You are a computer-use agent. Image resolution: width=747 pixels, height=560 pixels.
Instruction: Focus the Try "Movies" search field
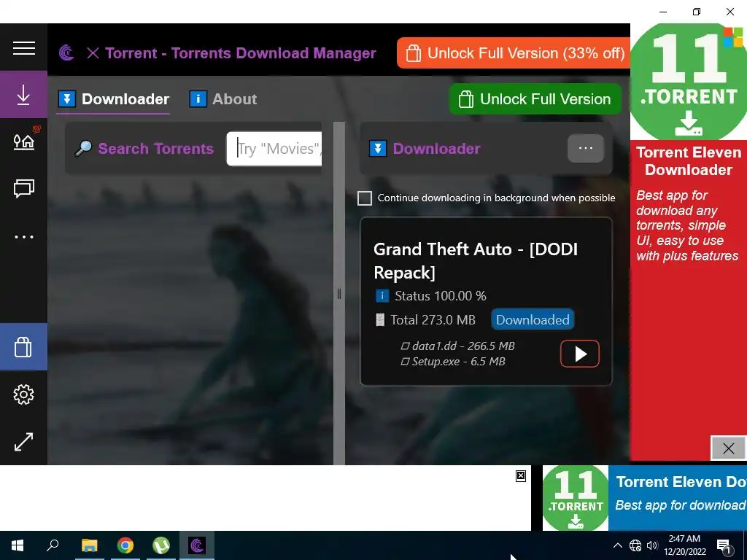(274, 149)
